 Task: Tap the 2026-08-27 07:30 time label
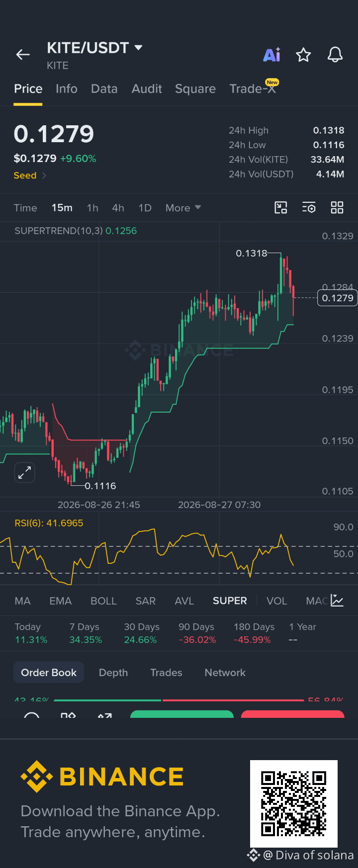pyautogui.click(x=219, y=505)
